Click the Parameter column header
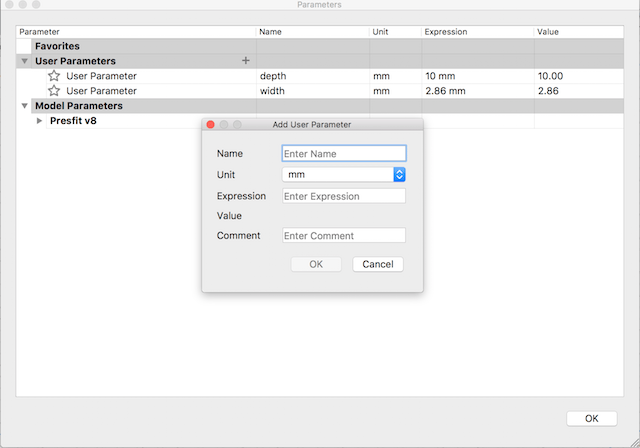 tap(136, 32)
